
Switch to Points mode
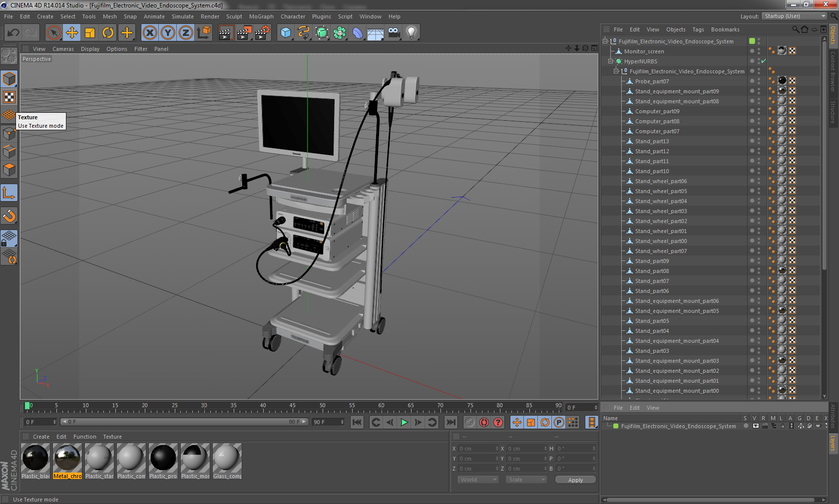pos(9,134)
